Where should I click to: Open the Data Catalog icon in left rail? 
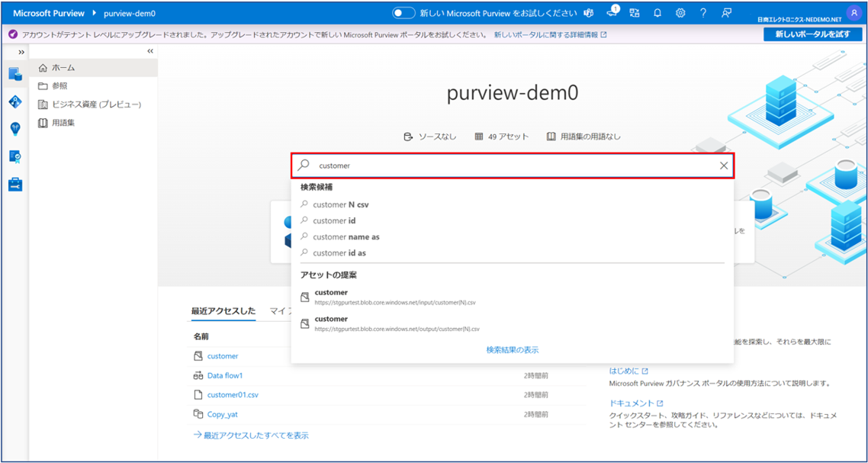click(x=15, y=74)
